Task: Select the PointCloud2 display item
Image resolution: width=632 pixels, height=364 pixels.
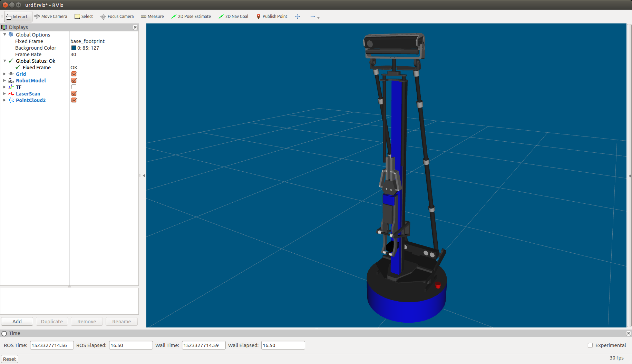Action: (30, 100)
